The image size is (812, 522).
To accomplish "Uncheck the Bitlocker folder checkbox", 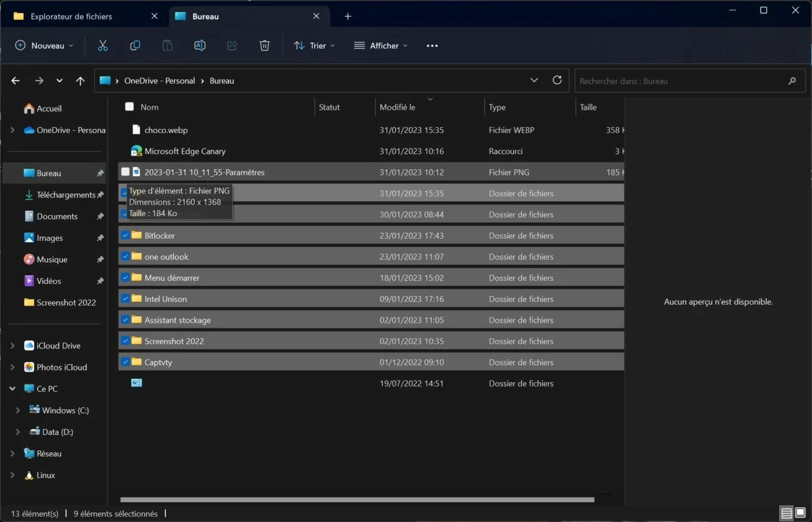I will click(x=125, y=235).
